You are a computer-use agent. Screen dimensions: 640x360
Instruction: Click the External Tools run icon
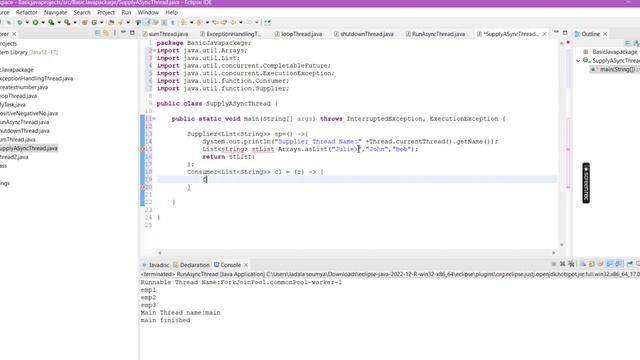[67, 22]
